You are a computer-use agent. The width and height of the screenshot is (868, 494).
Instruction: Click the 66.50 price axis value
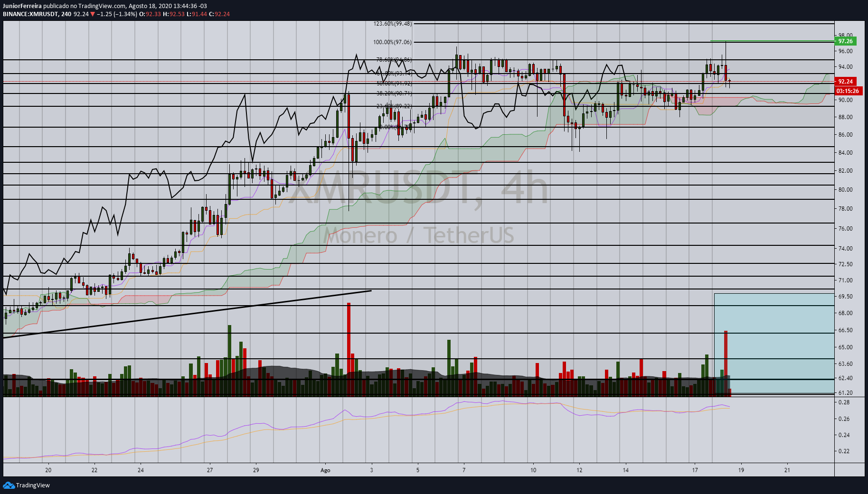pyautogui.click(x=845, y=330)
